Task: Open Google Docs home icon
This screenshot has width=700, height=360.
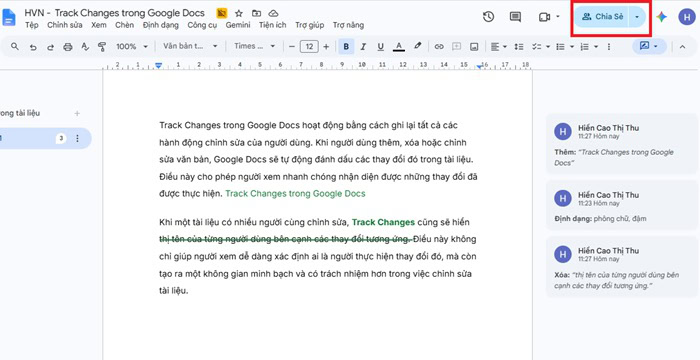Action: pos(8,17)
